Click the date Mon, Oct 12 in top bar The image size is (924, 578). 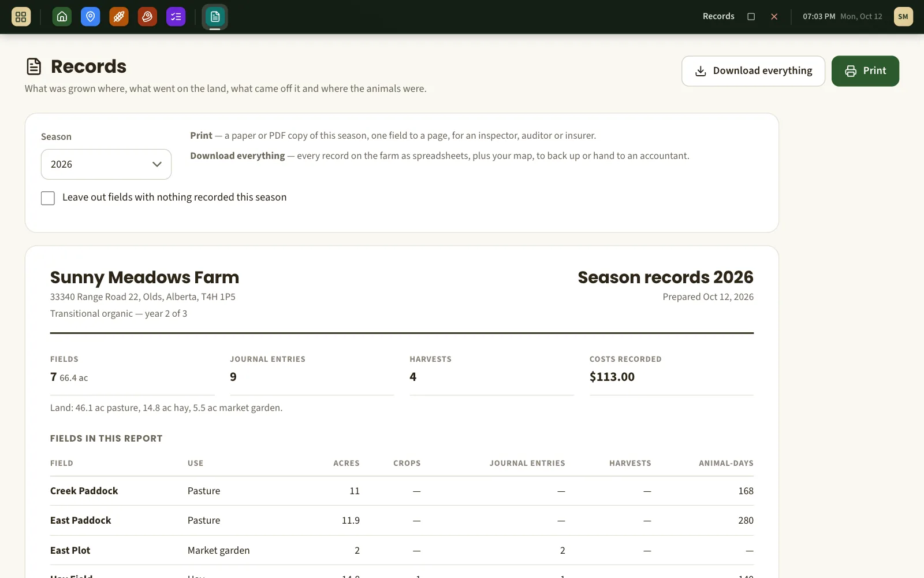pos(861,17)
